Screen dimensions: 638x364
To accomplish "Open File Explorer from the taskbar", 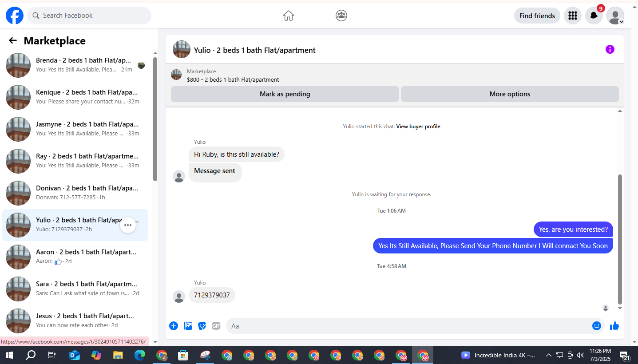I will tap(118, 355).
